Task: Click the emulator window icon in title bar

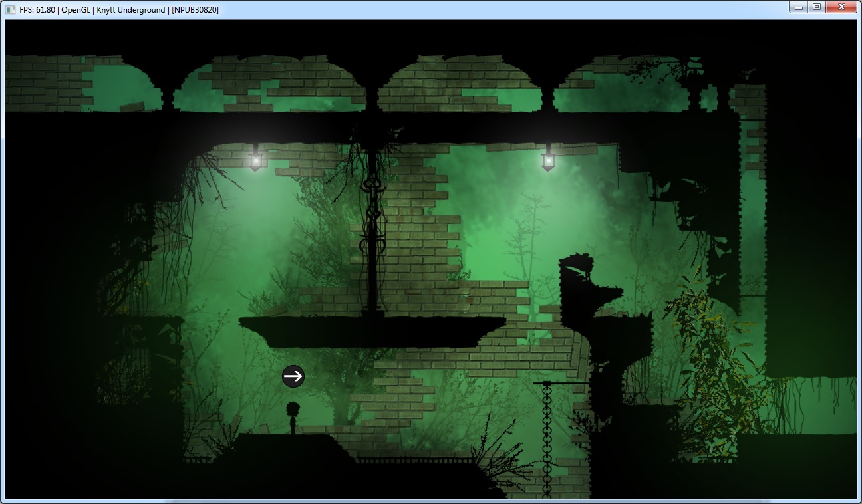Action: point(10,9)
